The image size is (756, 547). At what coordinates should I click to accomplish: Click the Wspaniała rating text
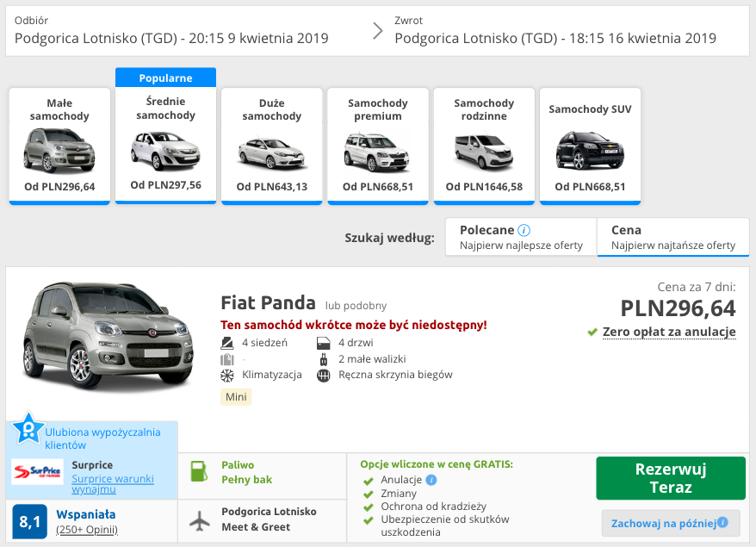tap(86, 514)
